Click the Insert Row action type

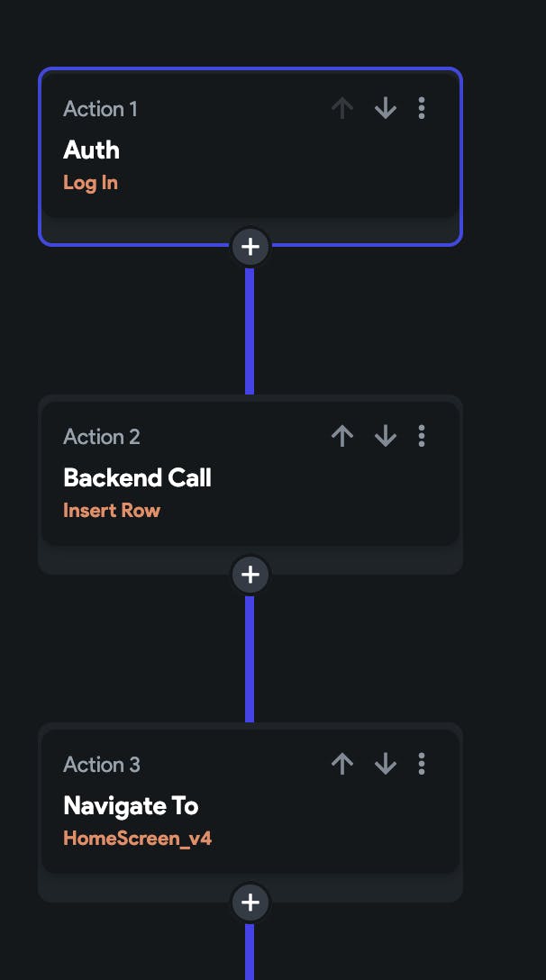[x=112, y=511]
